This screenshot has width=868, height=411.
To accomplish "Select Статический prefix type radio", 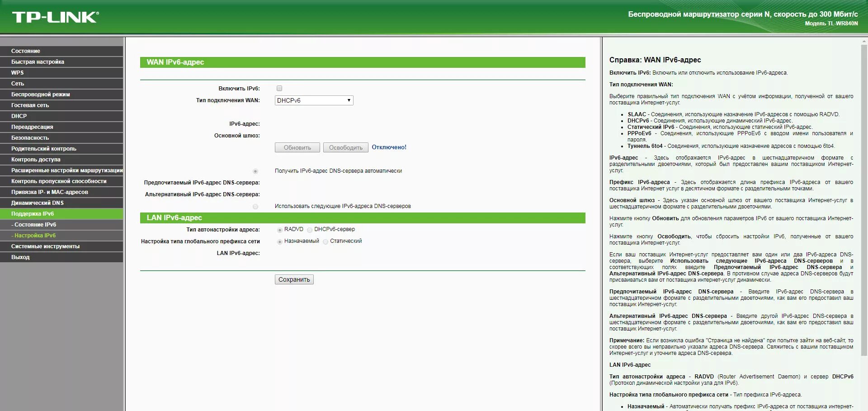I will pos(325,241).
